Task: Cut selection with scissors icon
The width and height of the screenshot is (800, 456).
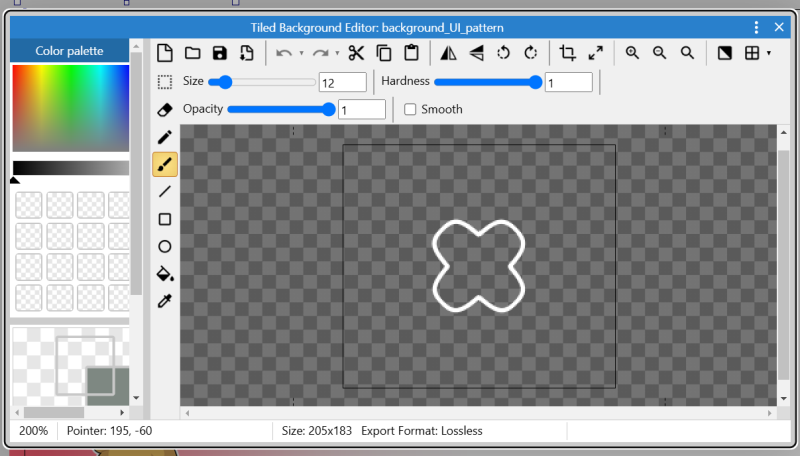Action: 356,53
